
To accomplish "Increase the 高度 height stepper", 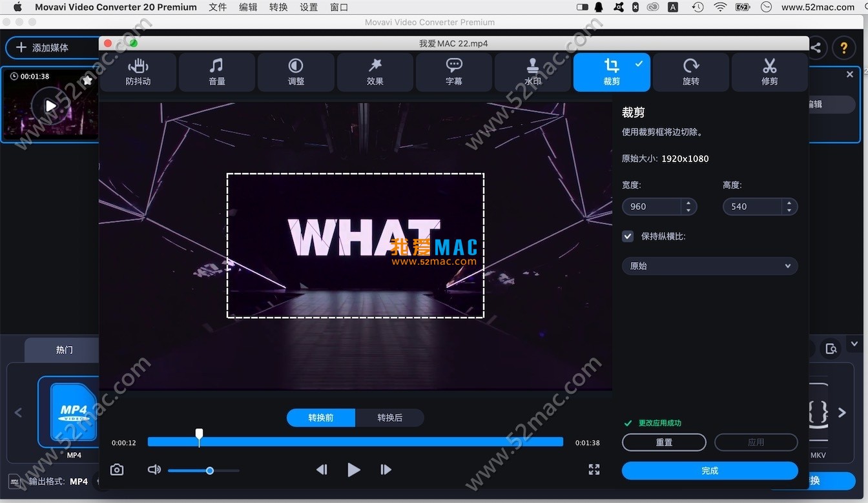I will (789, 203).
